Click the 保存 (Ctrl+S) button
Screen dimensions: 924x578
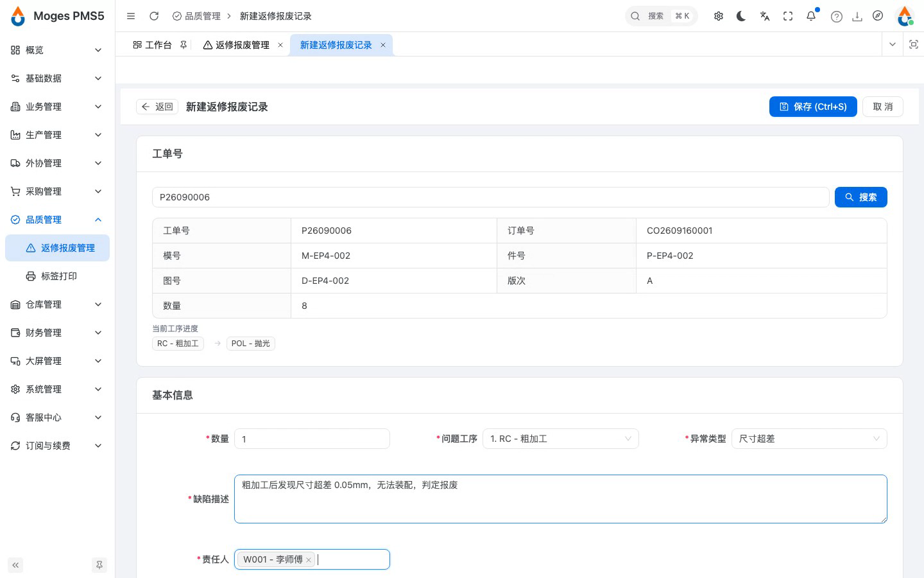[x=813, y=107]
